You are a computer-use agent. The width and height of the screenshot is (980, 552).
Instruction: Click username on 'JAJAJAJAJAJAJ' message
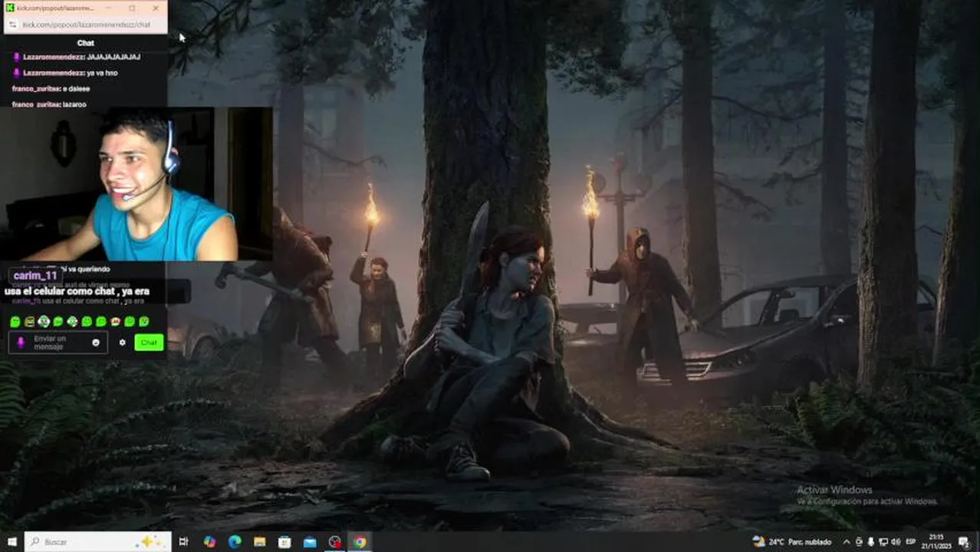[53, 57]
